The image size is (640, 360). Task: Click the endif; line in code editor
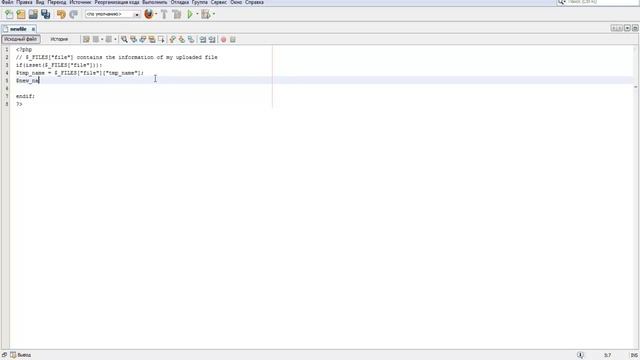(x=25, y=96)
